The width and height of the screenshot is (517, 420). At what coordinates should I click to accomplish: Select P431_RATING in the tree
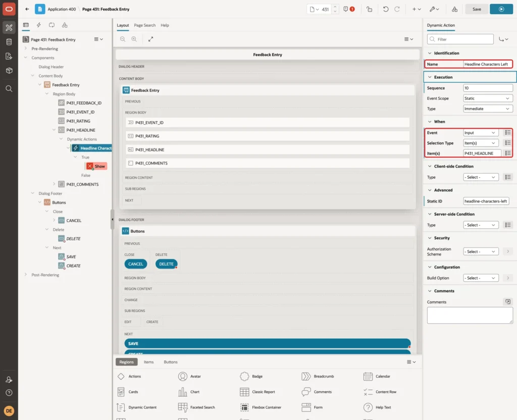click(x=78, y=121)
